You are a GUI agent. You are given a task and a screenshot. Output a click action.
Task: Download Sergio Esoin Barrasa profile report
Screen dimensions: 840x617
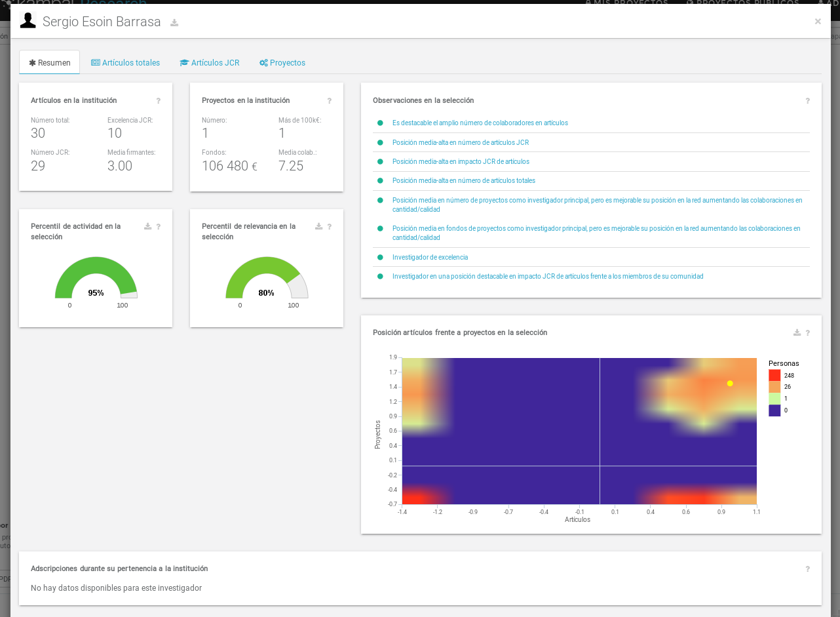pyautogui.click(x=174, y=23)
